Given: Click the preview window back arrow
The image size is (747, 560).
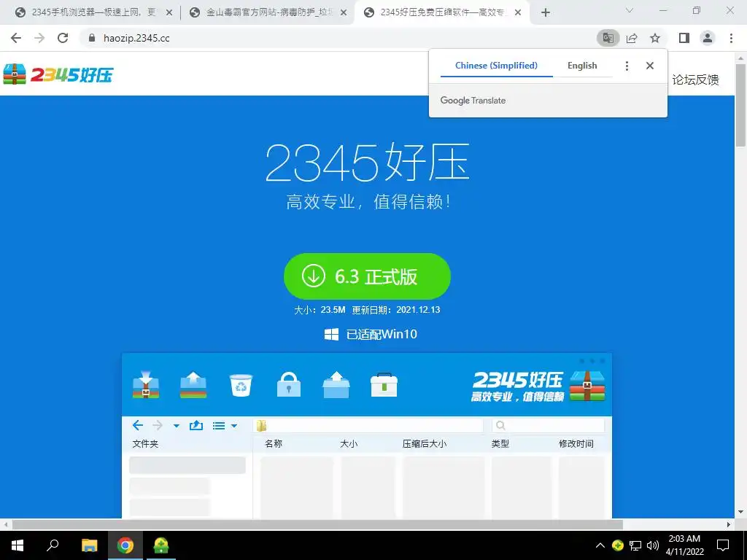Looking at the screenshot, I should 138,425.
